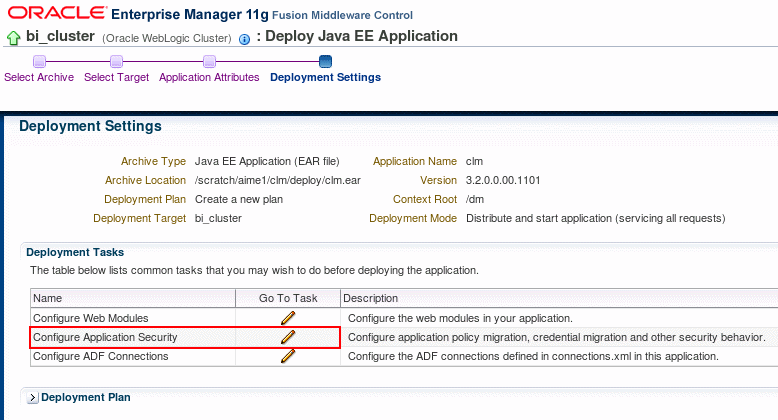This screenshot has height=420, width=778.
Task: Go to the Application Attributes step
Action: [209, 77]
